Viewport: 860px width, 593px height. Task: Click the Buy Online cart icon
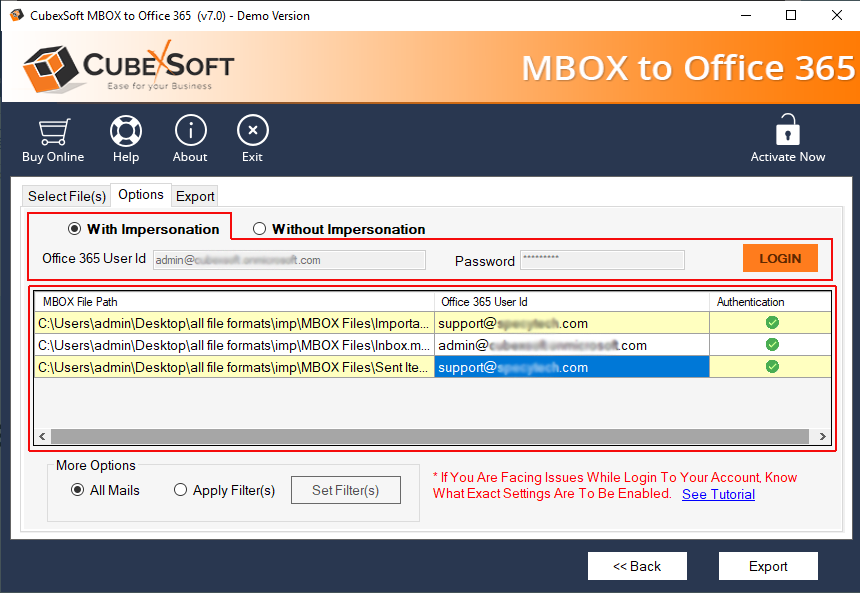[53, 131]
